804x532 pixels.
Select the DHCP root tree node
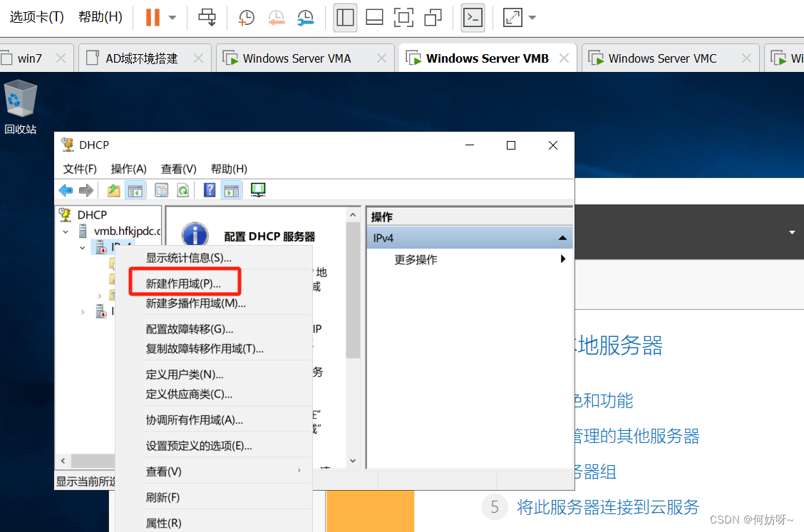[83, 215]
